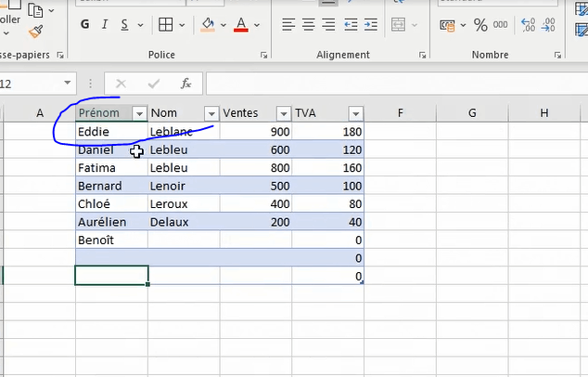Select TVA cell with value 40
The width and height of the screenshot is (588, 377).
coord(327,222)
